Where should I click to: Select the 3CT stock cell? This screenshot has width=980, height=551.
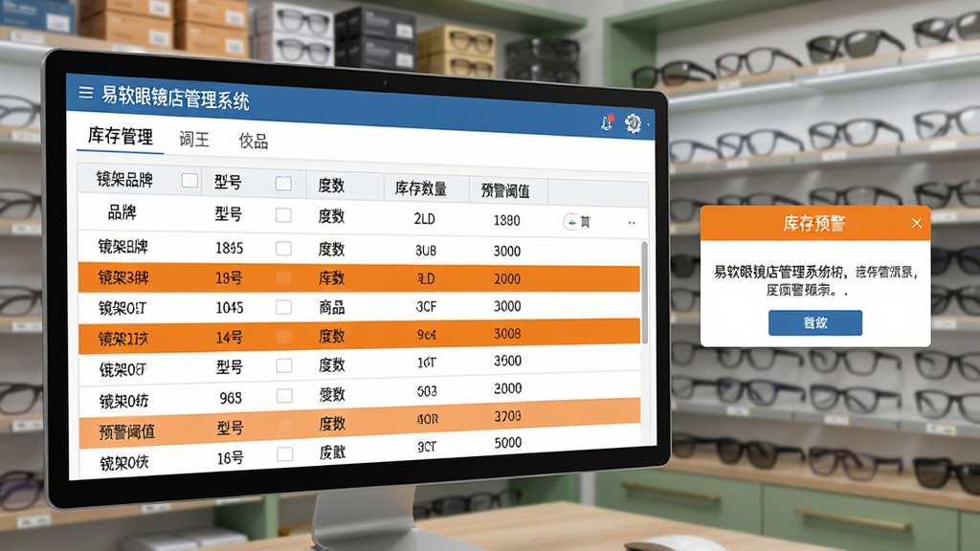pos(427,447)
